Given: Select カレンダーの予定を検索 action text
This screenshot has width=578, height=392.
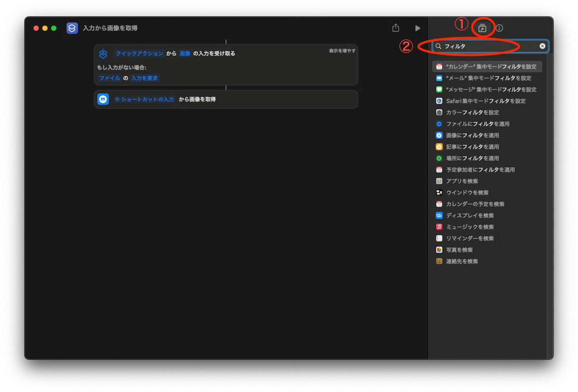Looking at the screenshot, I should tap(475, 204).
